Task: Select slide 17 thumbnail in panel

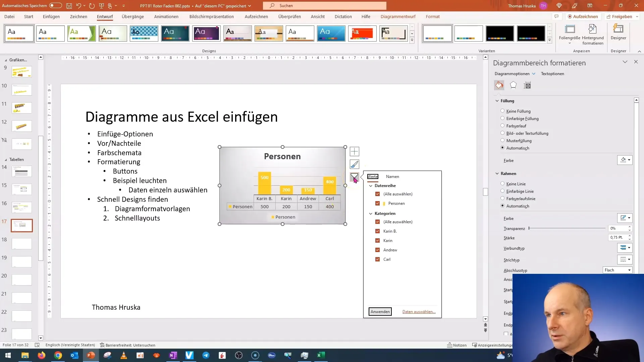Action: [x=22, y=226]
